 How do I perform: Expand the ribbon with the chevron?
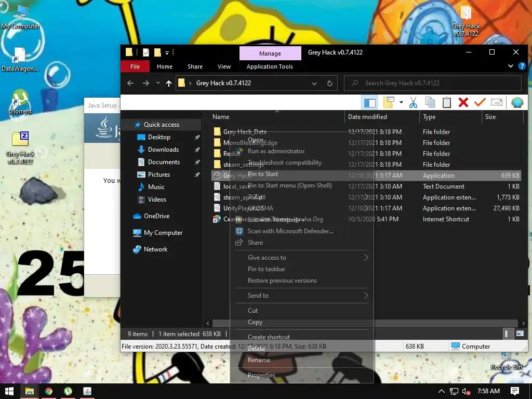click(x=511, y=66)
